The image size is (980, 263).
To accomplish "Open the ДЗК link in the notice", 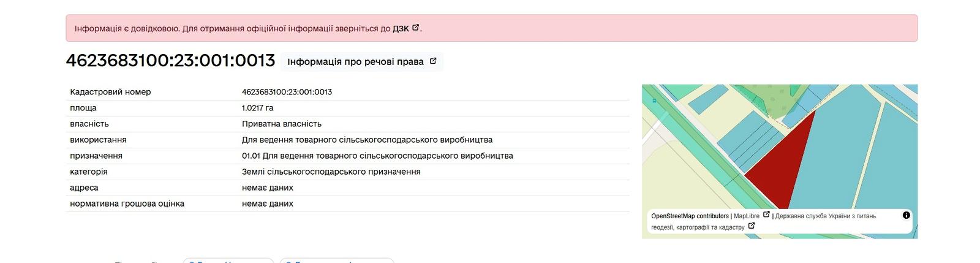I will tap(401, 28).
